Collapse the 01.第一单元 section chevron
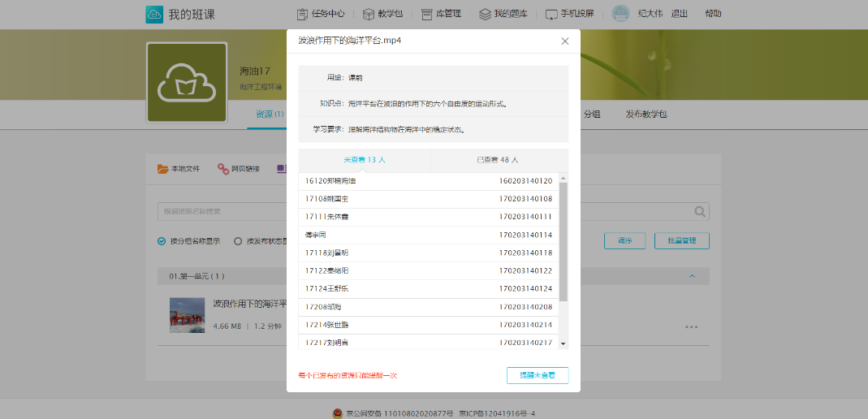 coord(692,276)
